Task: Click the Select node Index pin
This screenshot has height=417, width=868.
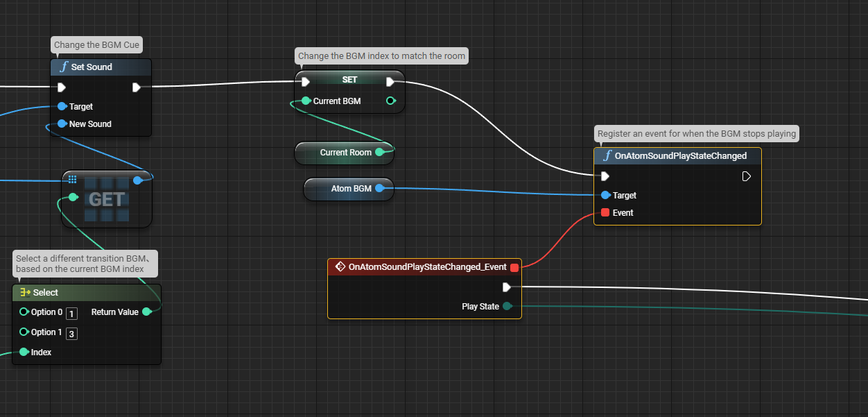Action: [24, 352]
